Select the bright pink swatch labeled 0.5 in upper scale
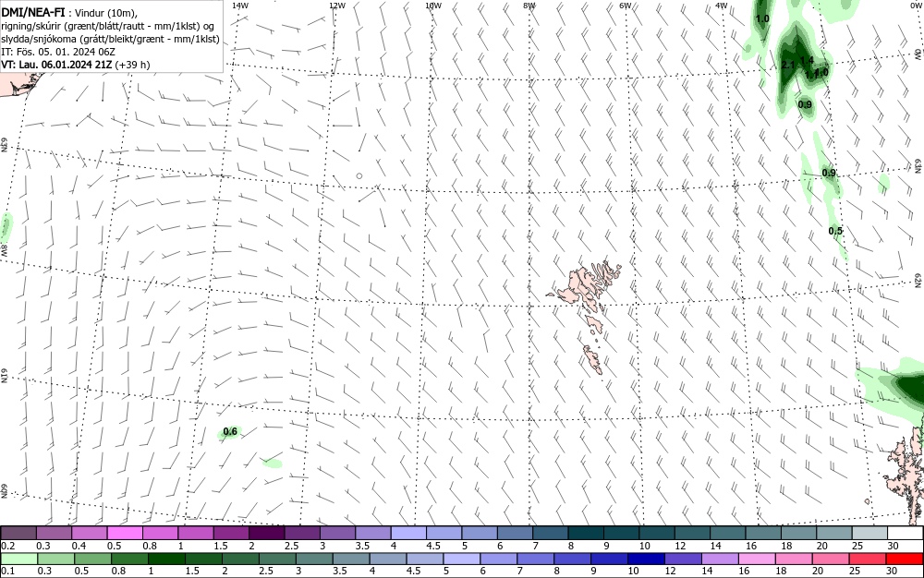 tap(125, 534)
